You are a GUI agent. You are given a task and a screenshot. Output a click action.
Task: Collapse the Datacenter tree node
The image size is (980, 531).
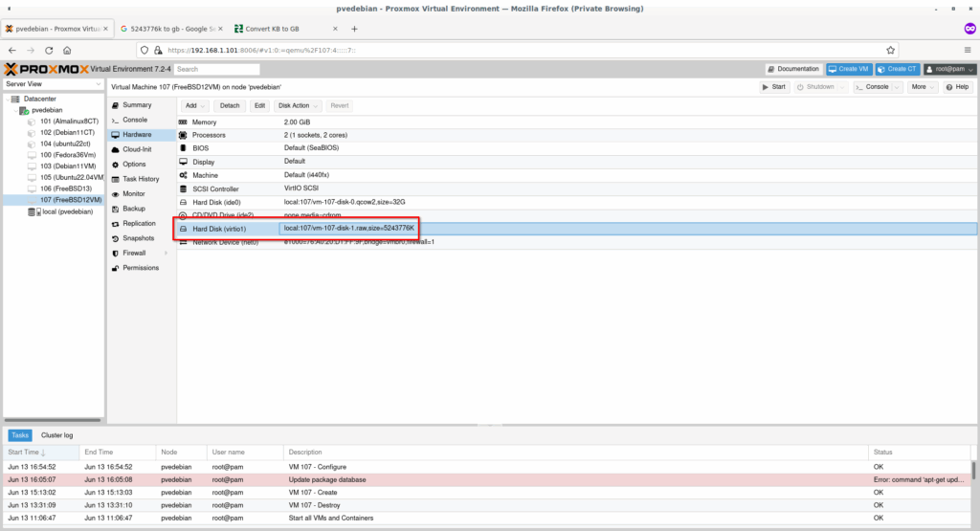(x=9, y=100)
